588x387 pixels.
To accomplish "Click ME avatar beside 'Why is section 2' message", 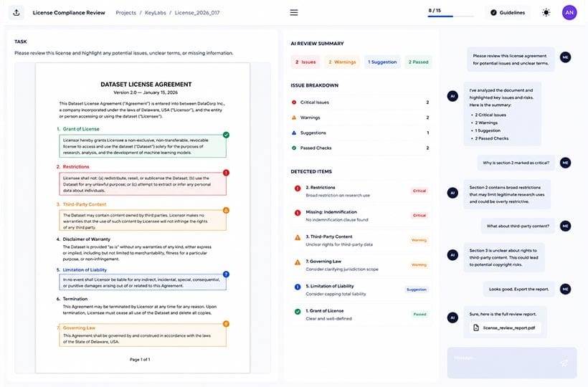I will 565,163.
